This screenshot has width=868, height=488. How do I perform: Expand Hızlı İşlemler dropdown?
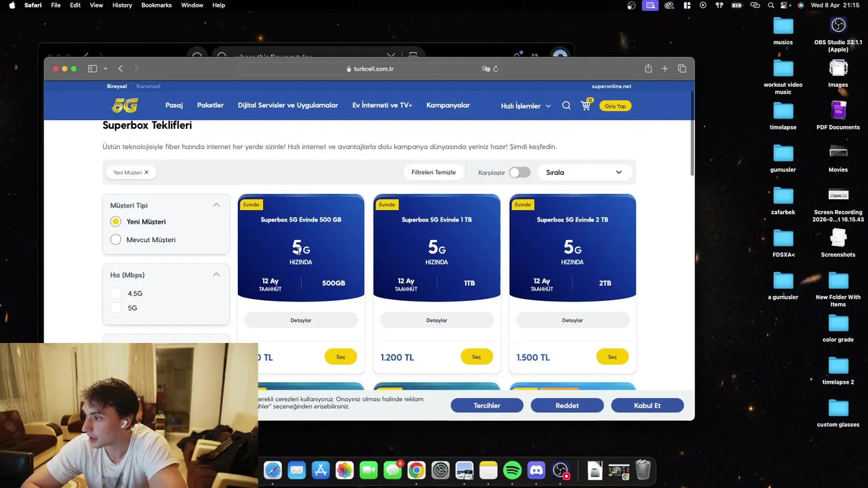pos(526,106)
